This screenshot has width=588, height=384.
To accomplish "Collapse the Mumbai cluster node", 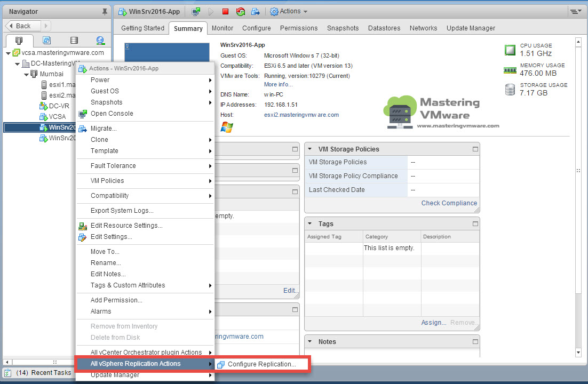I will (26, 75).
